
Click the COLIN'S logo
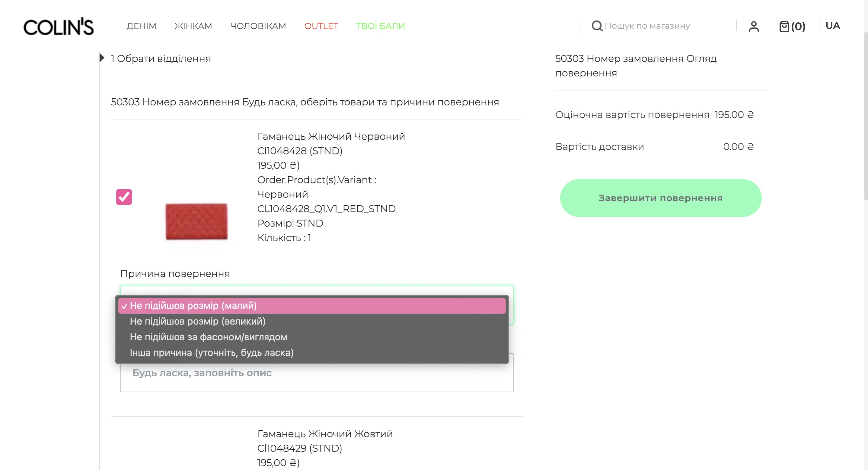pyautogui.click(x=58, y=26)
